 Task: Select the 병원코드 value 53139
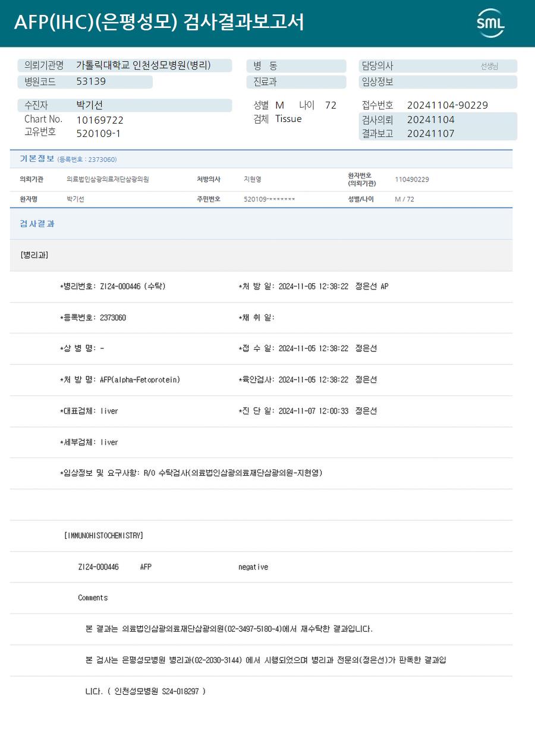[91, 81]
